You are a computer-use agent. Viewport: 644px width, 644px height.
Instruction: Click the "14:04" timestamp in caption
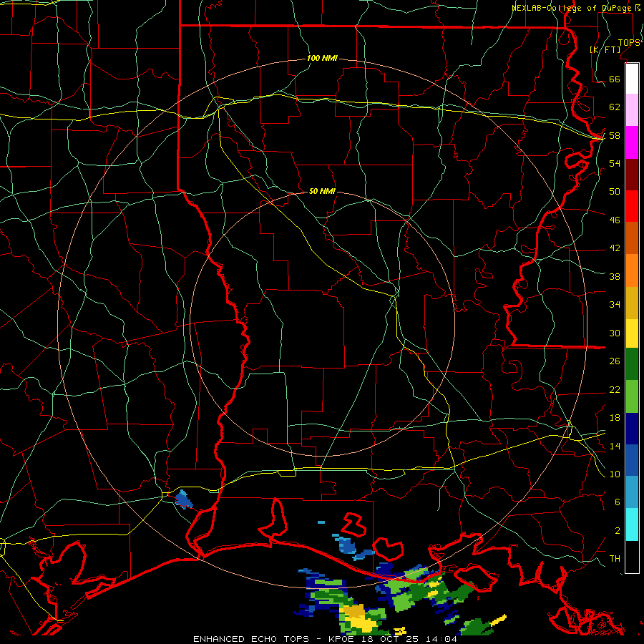(x=442, y=639)
